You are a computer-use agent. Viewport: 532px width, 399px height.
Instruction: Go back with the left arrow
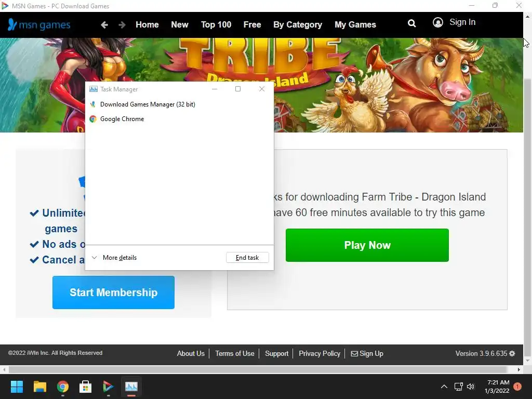tap(104, 25)
